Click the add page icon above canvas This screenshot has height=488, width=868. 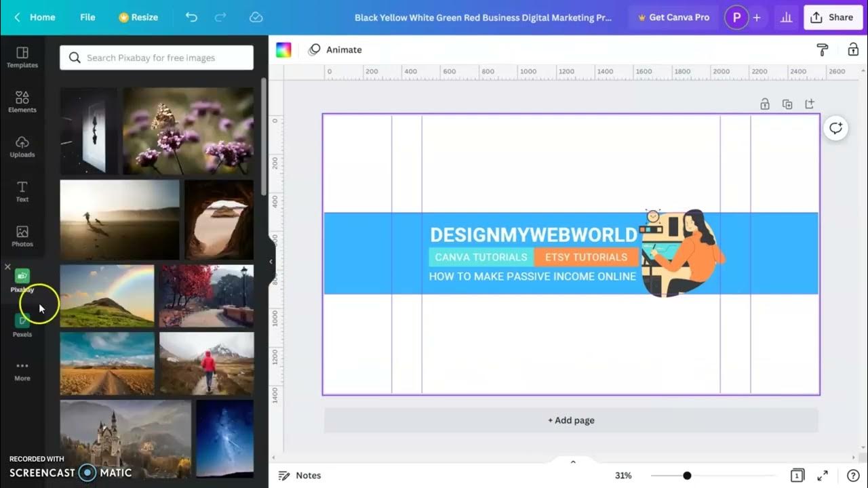coord(810,104)
